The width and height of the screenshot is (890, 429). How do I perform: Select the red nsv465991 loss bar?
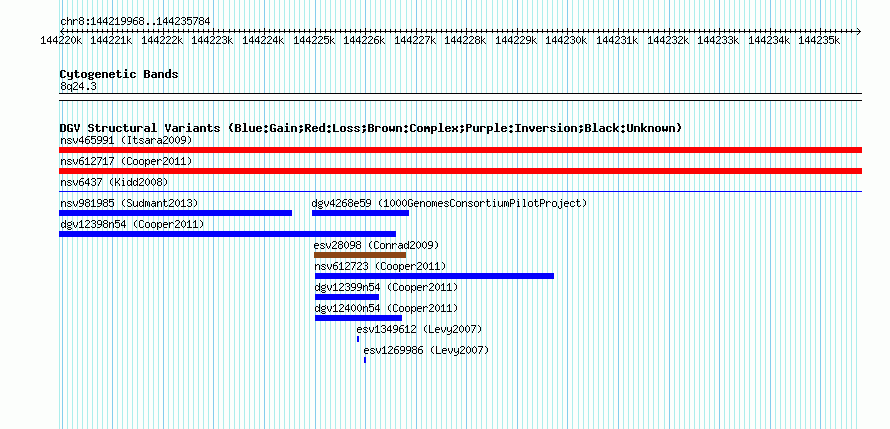460,150
